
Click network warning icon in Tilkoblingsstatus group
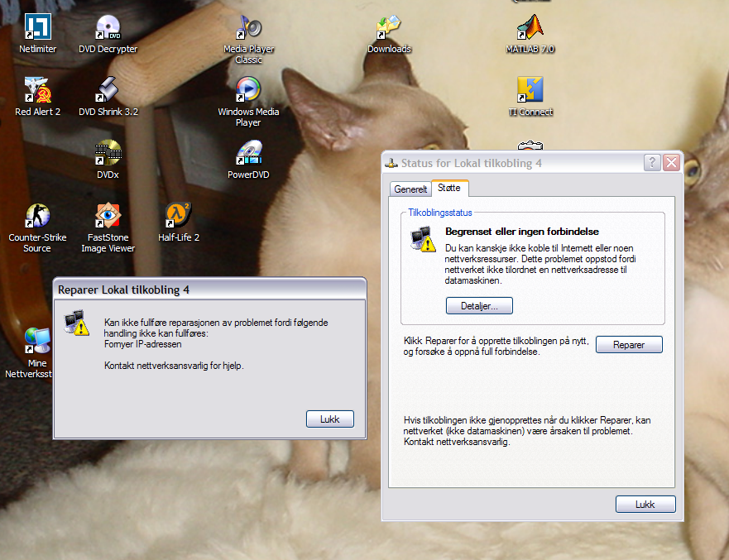(423, 239)
